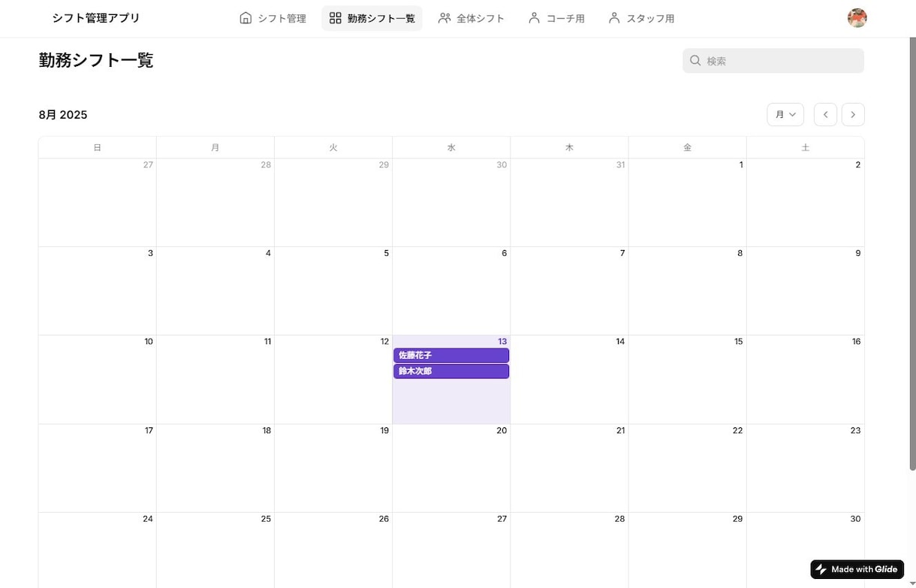Select the day 1 calendar cell

[687, 203]
